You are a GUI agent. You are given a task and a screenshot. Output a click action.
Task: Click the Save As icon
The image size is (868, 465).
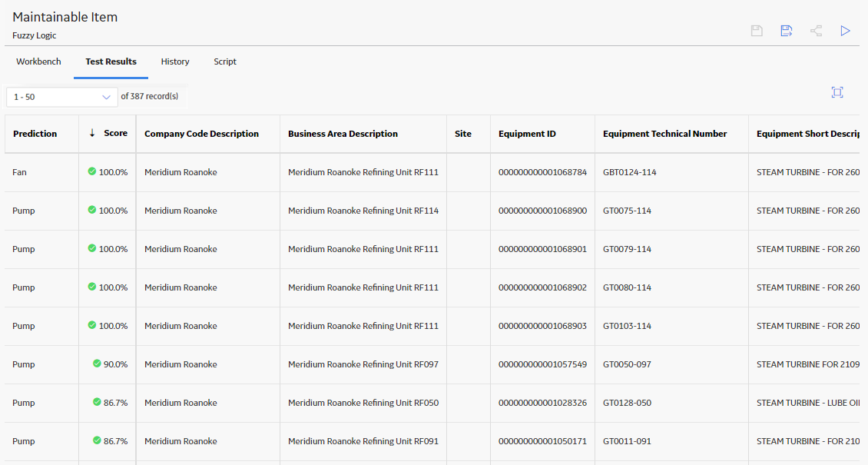click(786, 31)
